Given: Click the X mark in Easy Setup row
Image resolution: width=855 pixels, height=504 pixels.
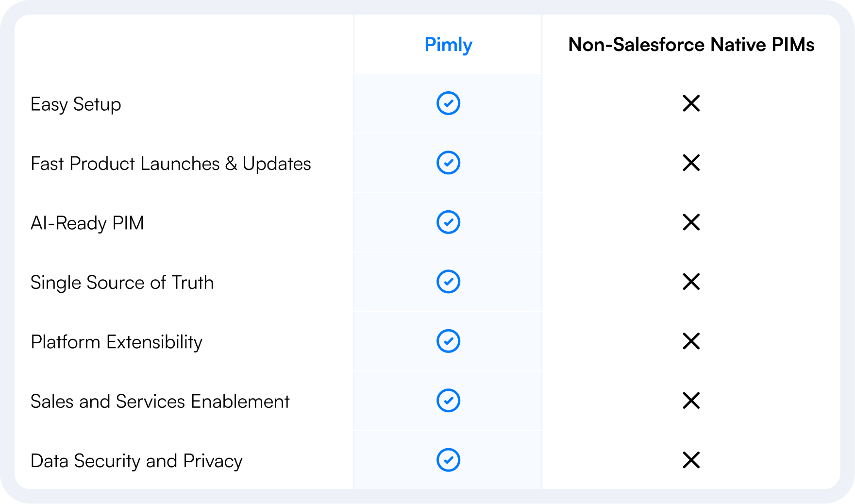Looking at the screenshot, I should point(691,103).
